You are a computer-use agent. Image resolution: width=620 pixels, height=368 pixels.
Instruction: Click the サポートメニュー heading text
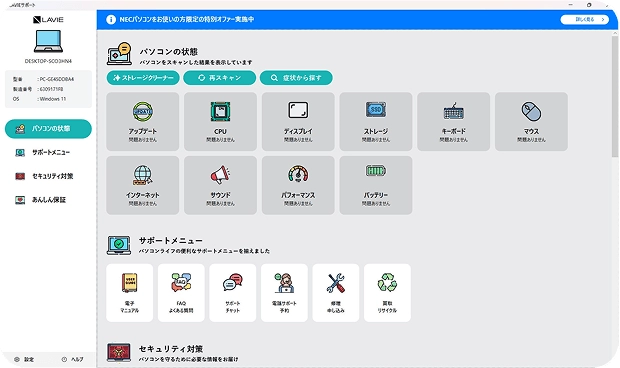point(171,241)
